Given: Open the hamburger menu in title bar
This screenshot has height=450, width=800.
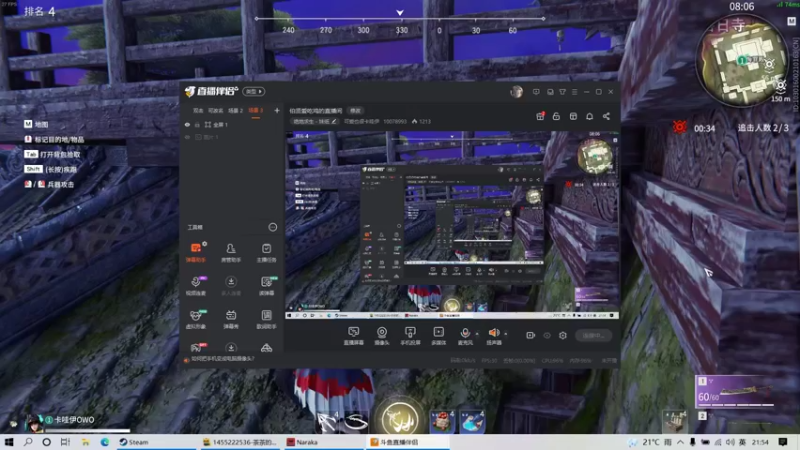Looking at the screenshot, I should [x=574, y=92].
